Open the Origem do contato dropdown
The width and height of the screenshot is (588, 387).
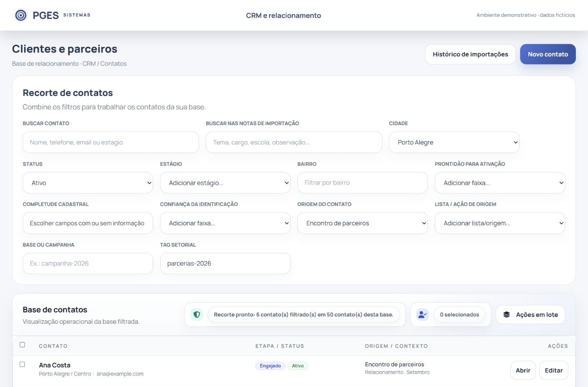coord(362,223)
